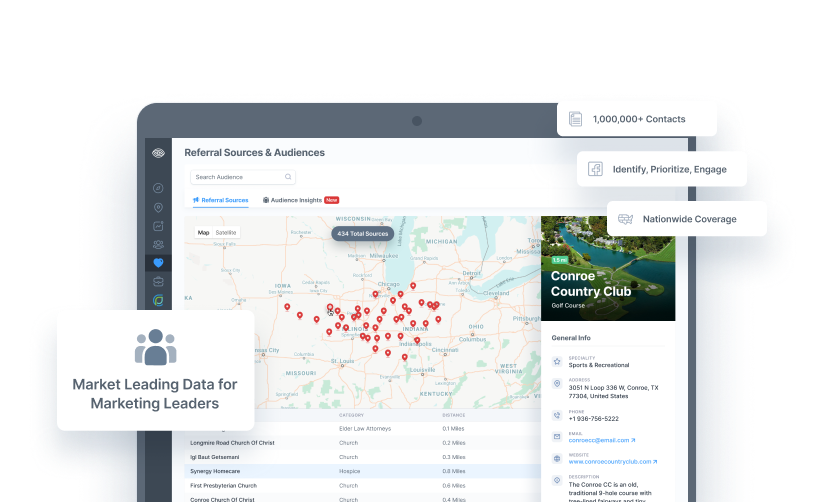The image size is (830, 502).
Task: Click the 1,000,000+ Contacts label
Action: 639,119
